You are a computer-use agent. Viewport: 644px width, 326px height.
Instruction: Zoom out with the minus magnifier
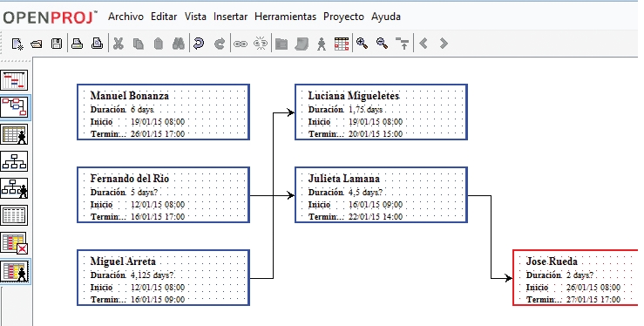point(383,43)
